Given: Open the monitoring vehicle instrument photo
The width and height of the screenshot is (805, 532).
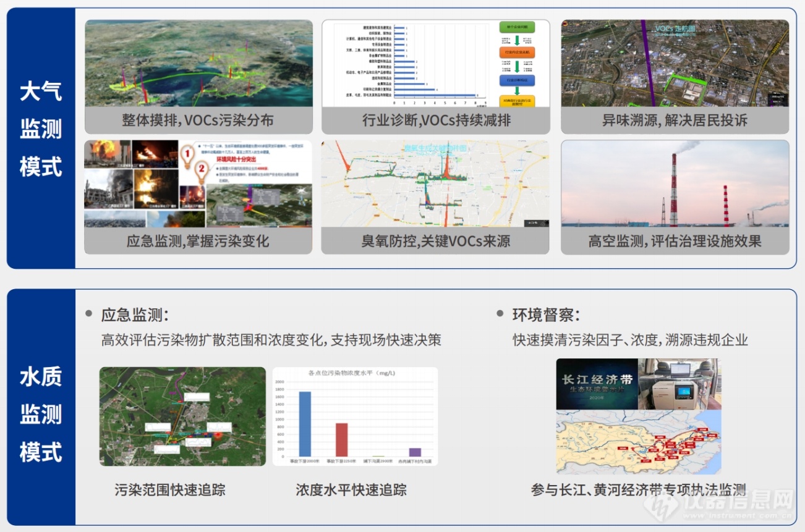Looking at the screenshot, I should [x=679, y=384].
